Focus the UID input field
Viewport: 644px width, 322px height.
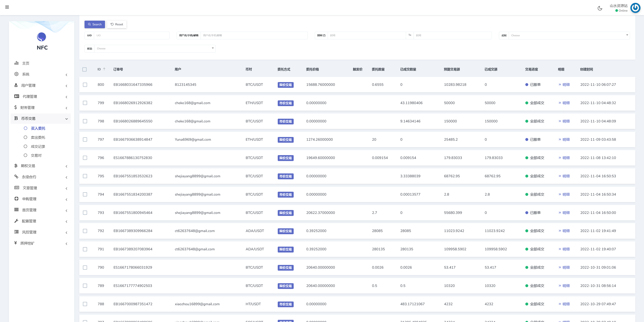tap(131, 36)
